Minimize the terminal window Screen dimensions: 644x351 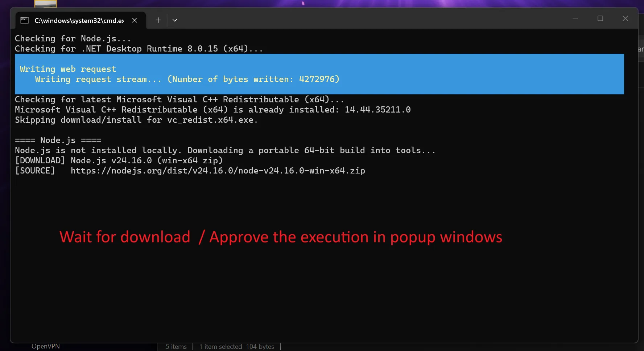click(x=575, y=18)
